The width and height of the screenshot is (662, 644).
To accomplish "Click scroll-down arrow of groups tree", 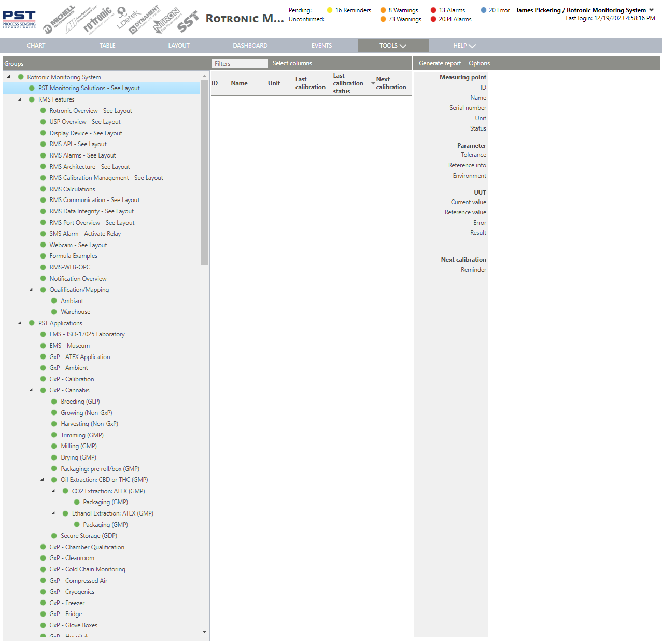I will [204, 632].
